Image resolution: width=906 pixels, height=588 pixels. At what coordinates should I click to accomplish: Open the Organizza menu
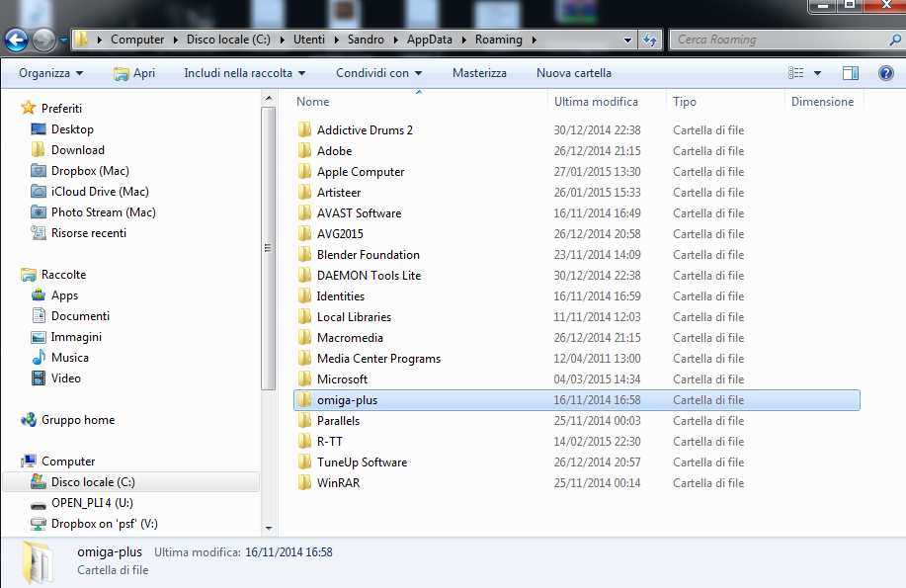point(50,73)
